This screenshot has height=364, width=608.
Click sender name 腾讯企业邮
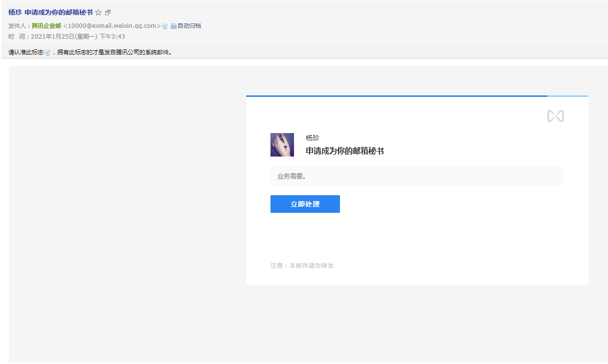tap(46, 26)
